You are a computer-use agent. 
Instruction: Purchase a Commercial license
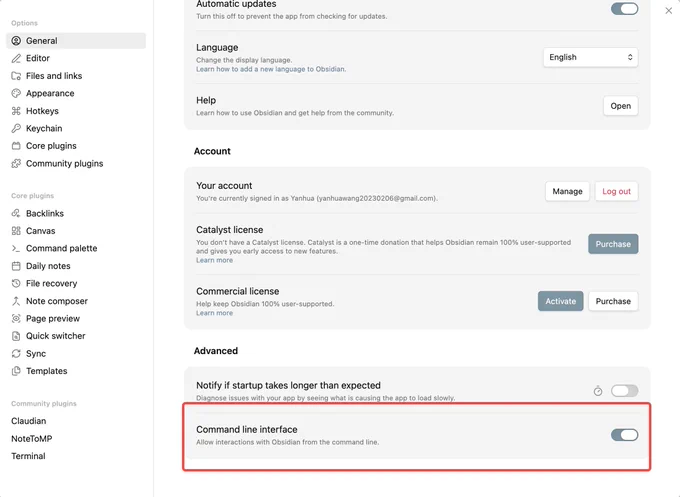[613, 301]
